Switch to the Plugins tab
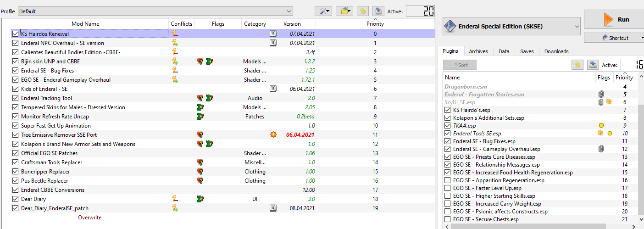This screenshot has height=229, width=644. 451,51
